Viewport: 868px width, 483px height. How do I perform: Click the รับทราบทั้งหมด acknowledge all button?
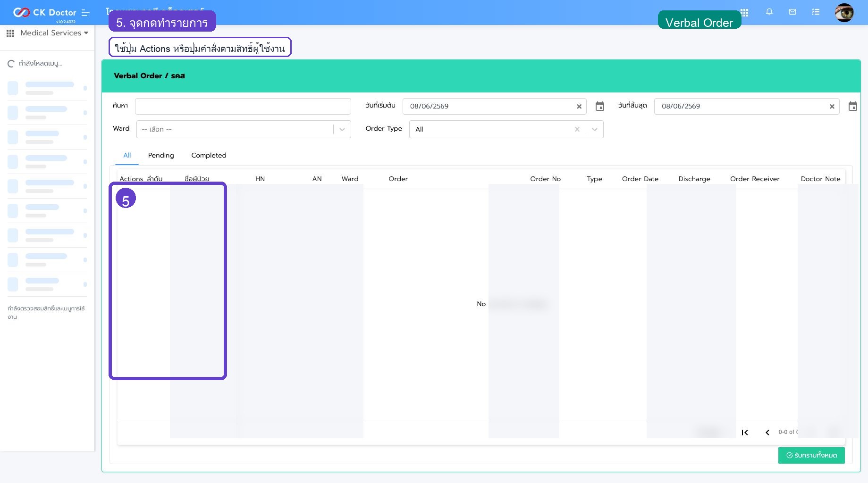tap(811, 455)
